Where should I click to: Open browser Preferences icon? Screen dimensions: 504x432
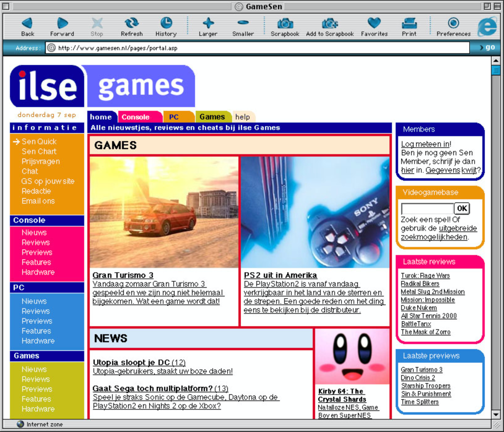454,23
